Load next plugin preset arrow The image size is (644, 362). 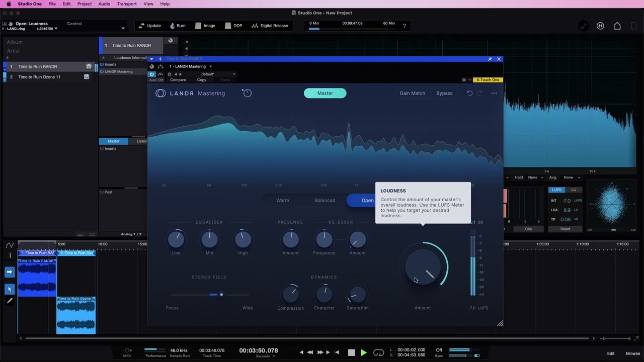(x=181, y=74)
